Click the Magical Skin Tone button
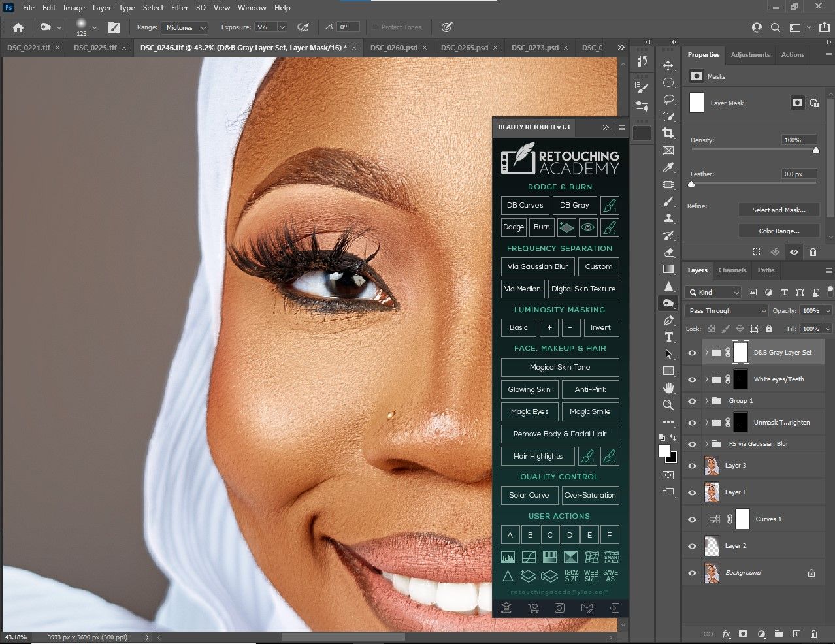This screenshot has height=644, width=835. 560,368
